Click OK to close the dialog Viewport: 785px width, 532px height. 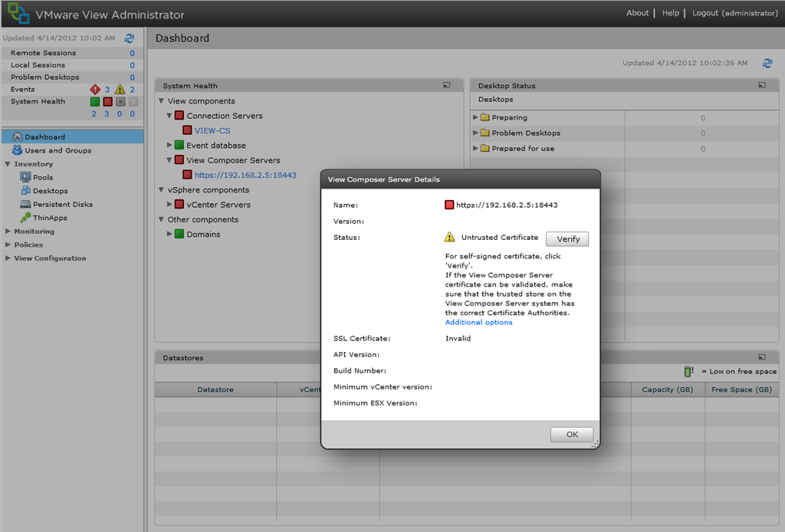pyautogui.click(x=572, y=435)
